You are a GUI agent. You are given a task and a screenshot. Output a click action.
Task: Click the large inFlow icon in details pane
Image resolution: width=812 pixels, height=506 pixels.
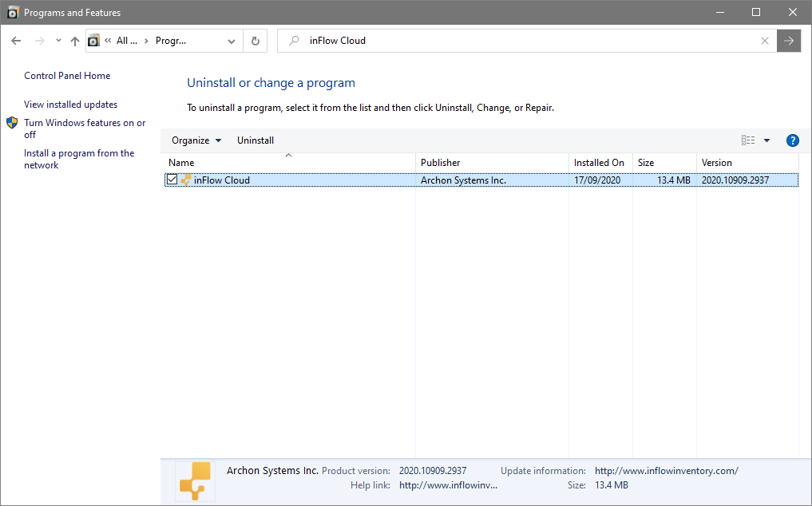[196, 481]
